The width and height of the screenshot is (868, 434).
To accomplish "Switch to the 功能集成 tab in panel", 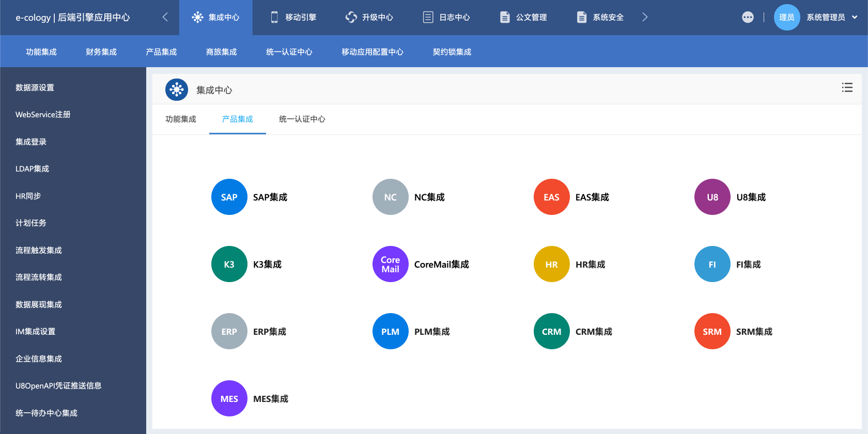I will click(x=181, y=119).
